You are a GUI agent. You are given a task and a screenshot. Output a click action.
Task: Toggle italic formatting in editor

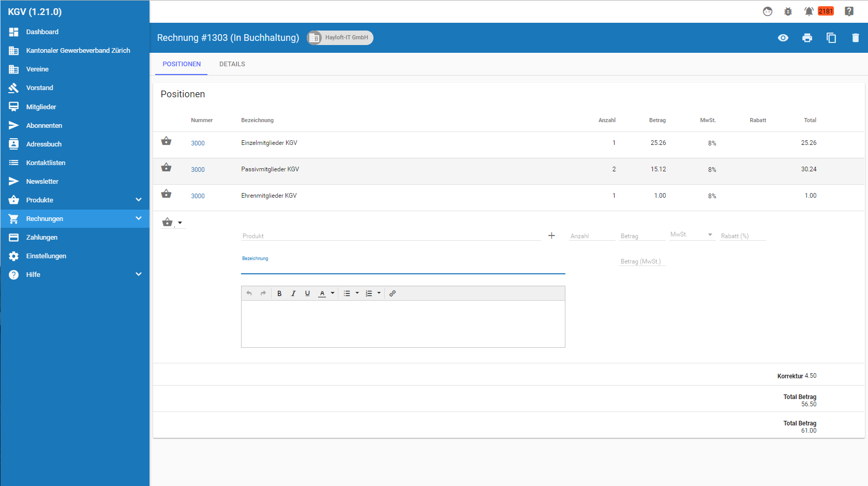[x=293, y=293]
